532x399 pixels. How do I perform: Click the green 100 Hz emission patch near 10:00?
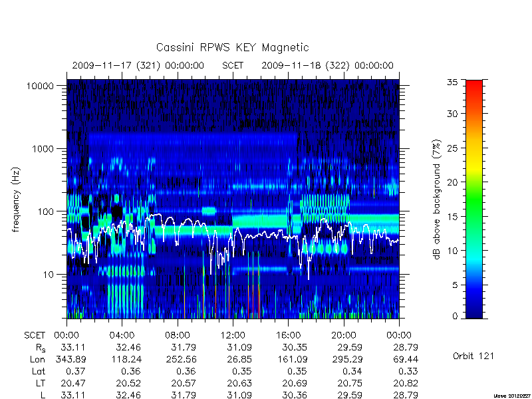click(209, 211)
